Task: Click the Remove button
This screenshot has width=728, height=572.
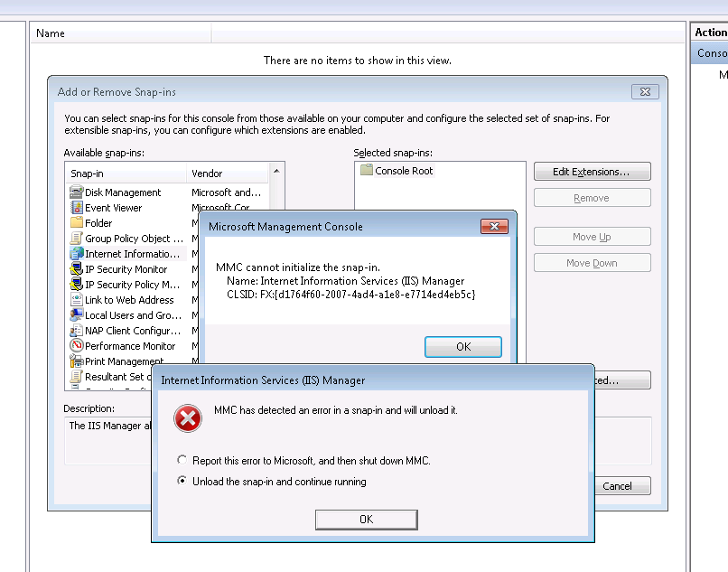Action: pos(592,198)
